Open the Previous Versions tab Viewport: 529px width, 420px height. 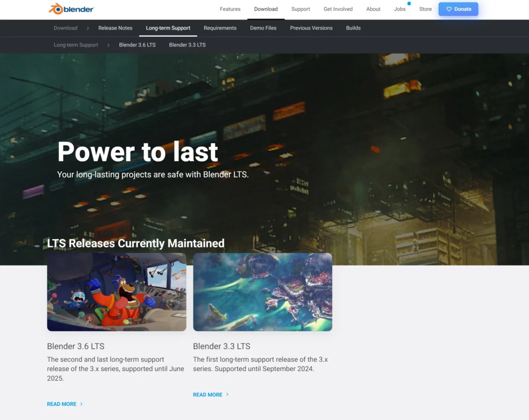(x=311, y=28)
